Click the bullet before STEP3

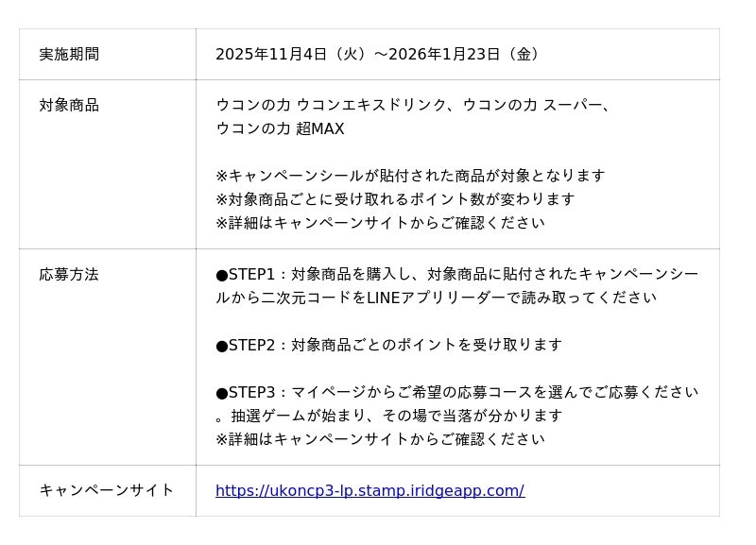pos(222,394)
